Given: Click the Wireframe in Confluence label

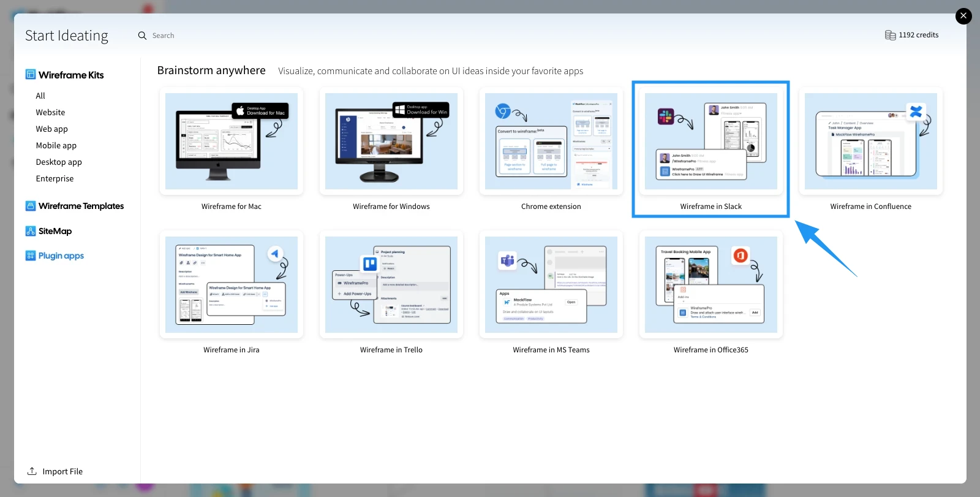Looking at the screenshot, I should pyautogui.click(x=871, y=207).
